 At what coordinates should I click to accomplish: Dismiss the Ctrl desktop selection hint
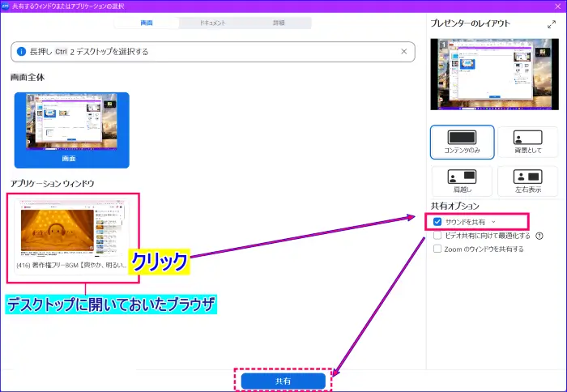(404, 52)
